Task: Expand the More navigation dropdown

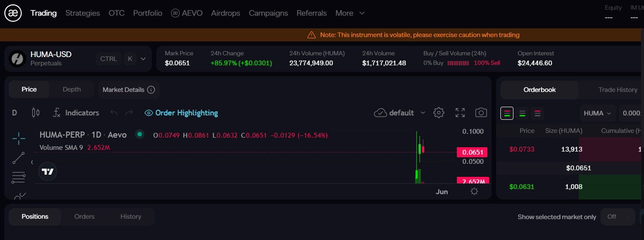Action: tap(350, 13)
